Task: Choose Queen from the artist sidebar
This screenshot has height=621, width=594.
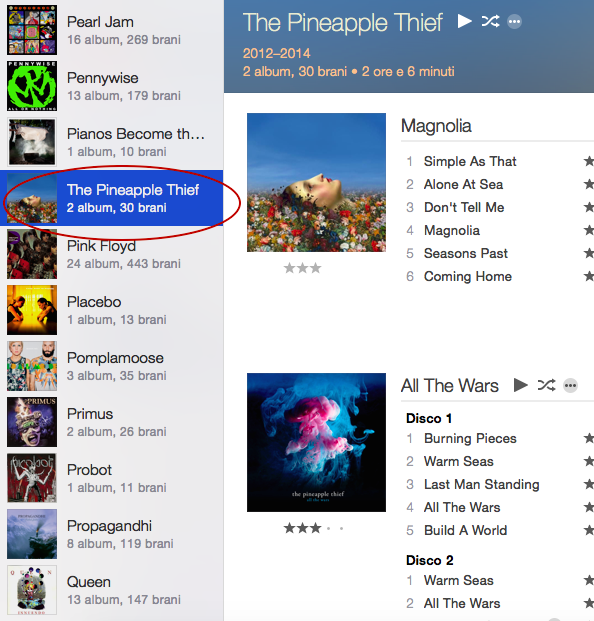Action: pos(112,590)
